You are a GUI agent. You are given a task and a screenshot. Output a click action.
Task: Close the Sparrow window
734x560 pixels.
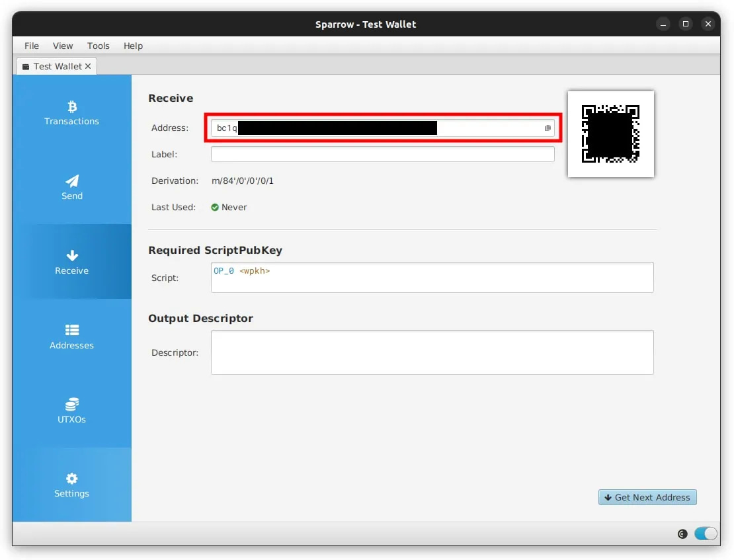(708, 24)
